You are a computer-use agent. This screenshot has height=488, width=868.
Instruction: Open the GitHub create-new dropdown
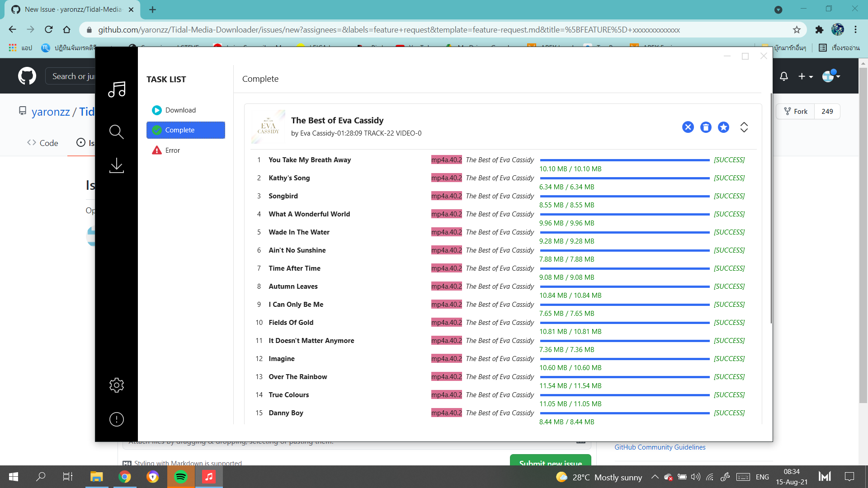(x=806, y=76)
